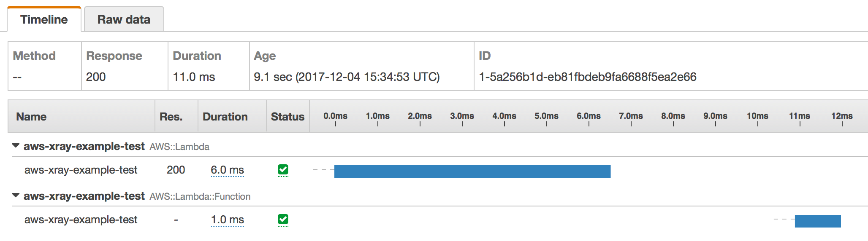Collapse the AWS::Lambda::Function segment group
Viewport: 868px width, 241px height.
16,195
